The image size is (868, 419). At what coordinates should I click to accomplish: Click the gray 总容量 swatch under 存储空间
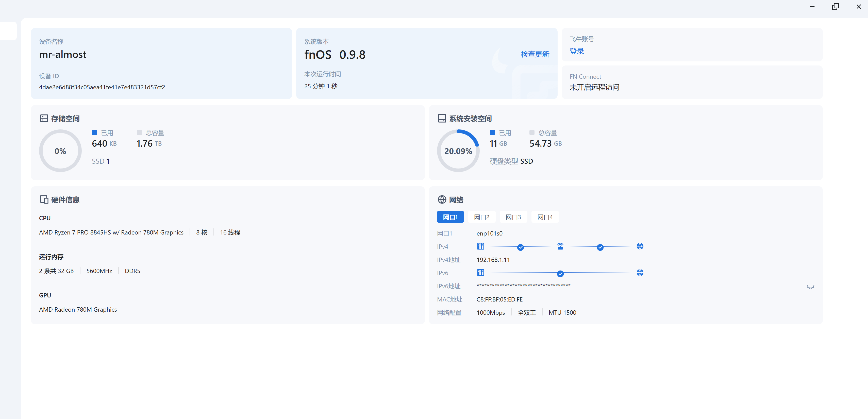(139, 132)
